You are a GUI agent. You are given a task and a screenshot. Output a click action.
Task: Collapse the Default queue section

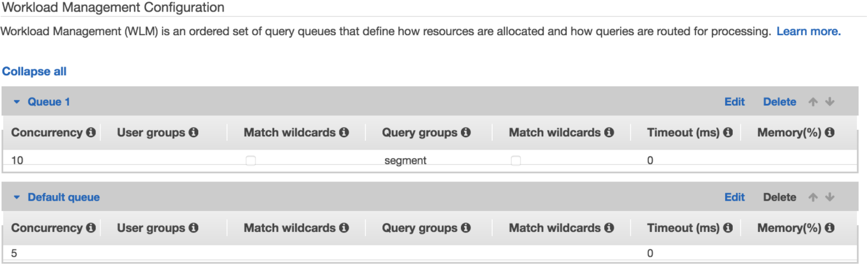[17, 197]
